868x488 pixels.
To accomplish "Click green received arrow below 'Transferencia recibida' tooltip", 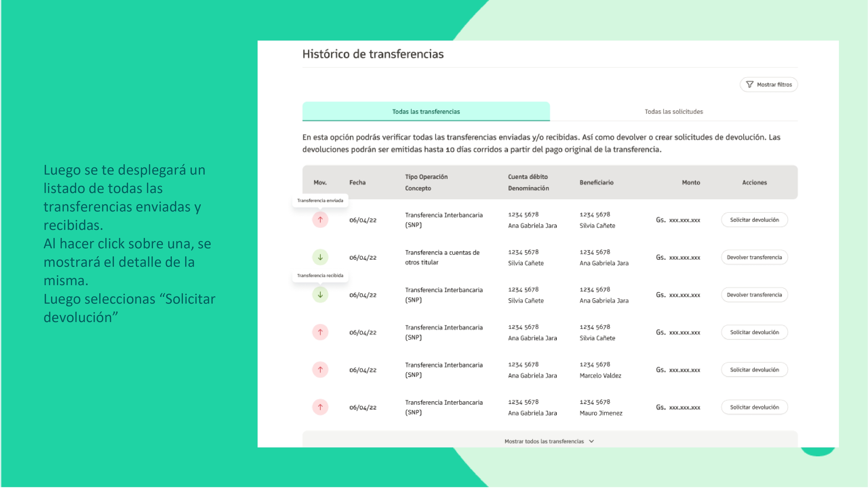I will click(320, 295).
